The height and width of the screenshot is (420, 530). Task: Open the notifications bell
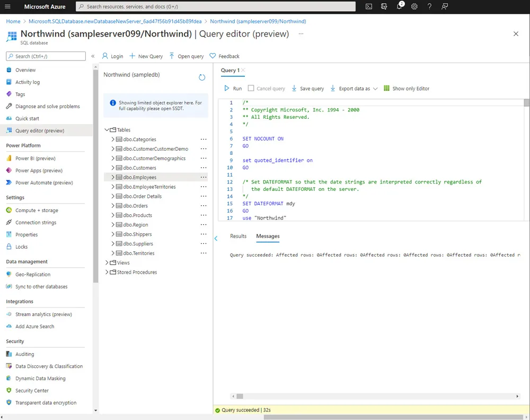399,6
